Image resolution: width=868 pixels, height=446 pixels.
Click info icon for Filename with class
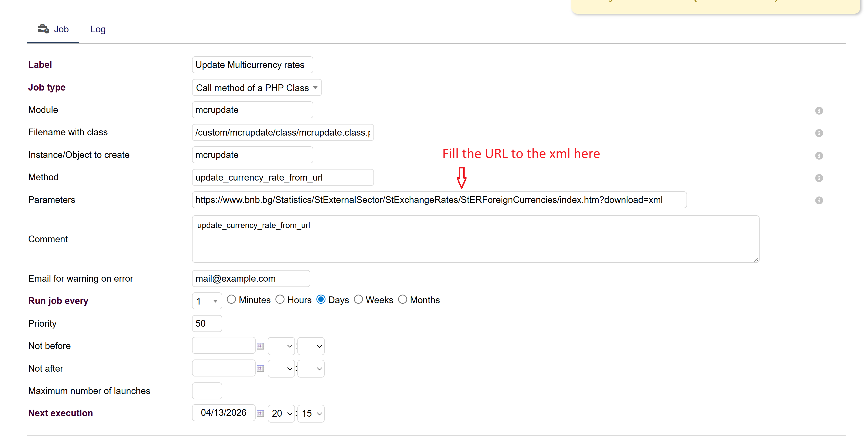819,133
